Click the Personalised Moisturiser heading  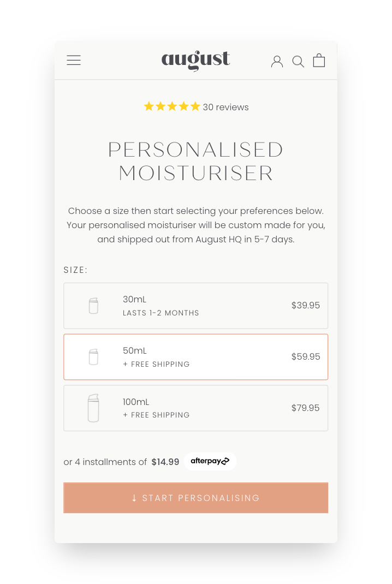pos(195,162)
